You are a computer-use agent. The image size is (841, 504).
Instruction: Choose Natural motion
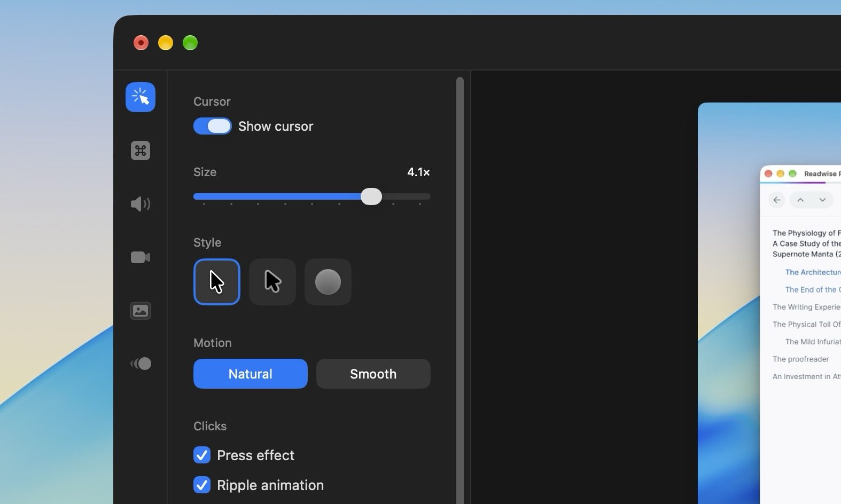pos(251,374)
